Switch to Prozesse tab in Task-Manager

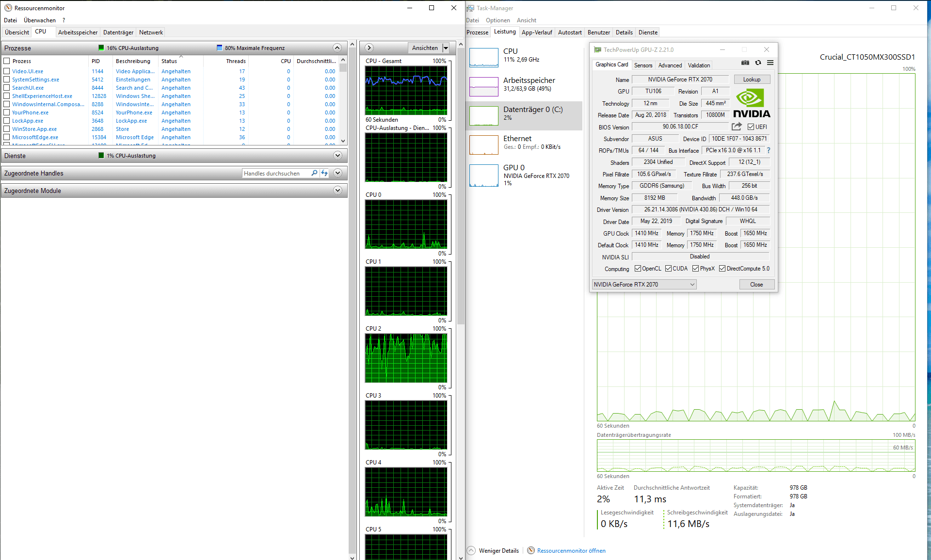coord(477,32)
